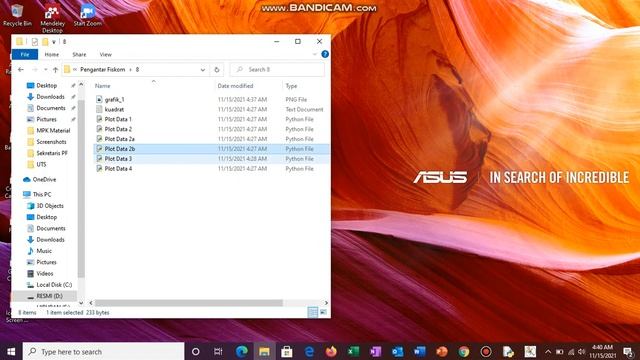Open the File menu tab
Viewport: 640px width, 360px height.
(25, 54)
